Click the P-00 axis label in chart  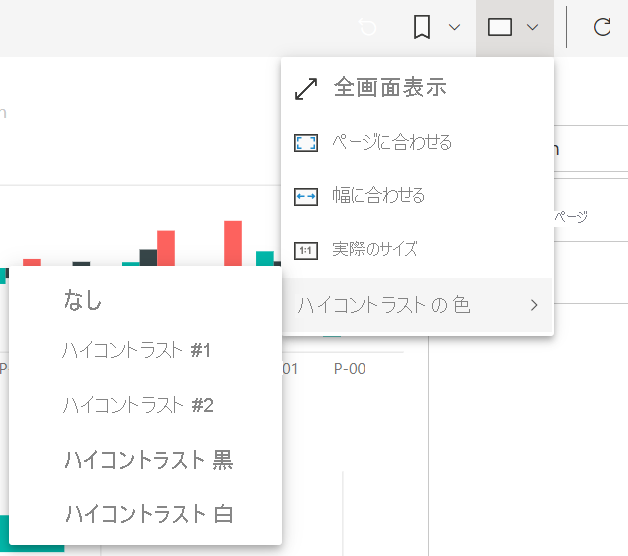pyautogui.click(x=350, y=369)
